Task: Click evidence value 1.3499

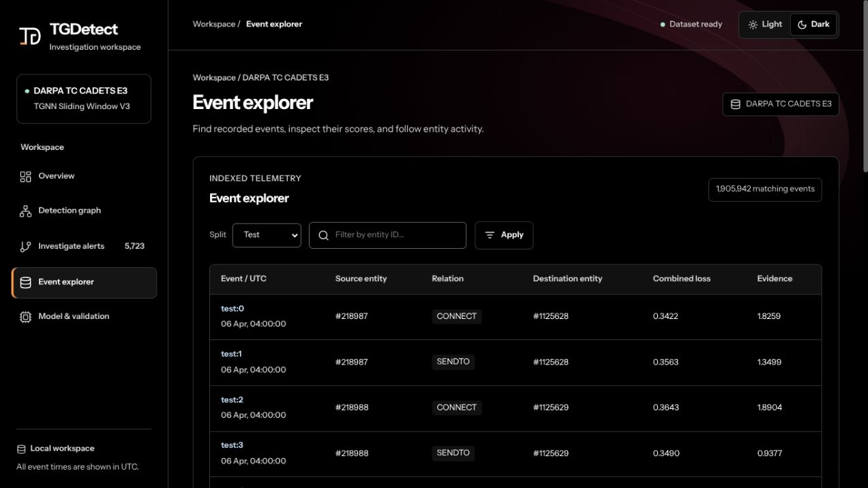Action: click(x=769, y=363)
